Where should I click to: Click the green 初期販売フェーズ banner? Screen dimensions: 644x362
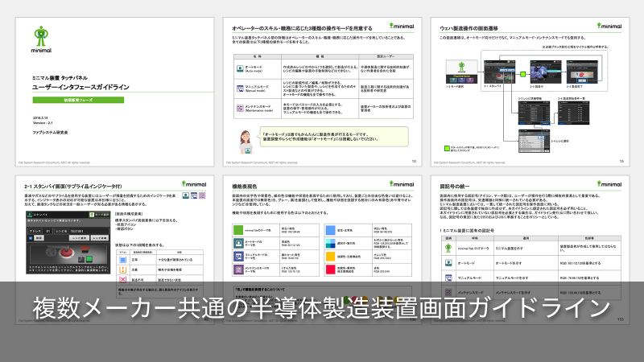point(78,100)
